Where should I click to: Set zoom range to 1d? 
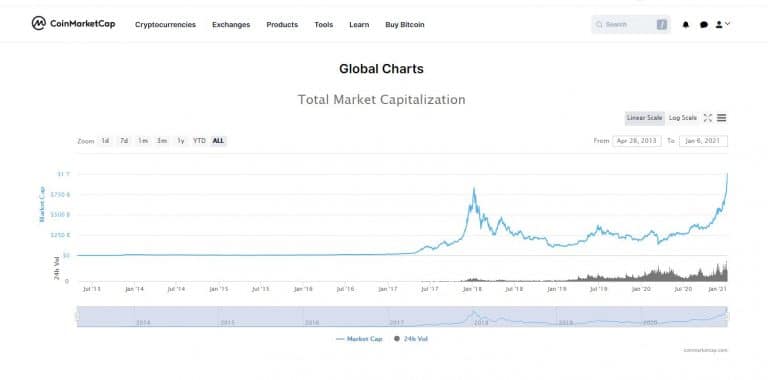(x=105, y=141)
